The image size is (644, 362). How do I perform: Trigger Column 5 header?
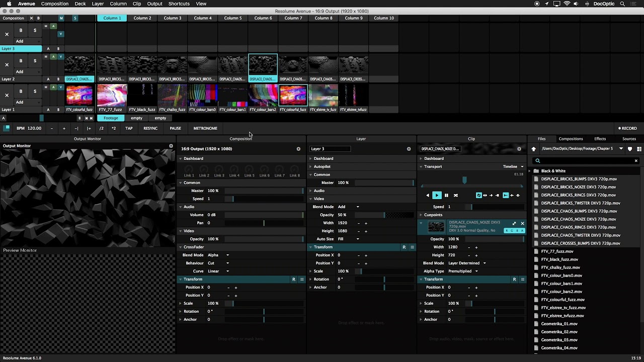[233, 18]
